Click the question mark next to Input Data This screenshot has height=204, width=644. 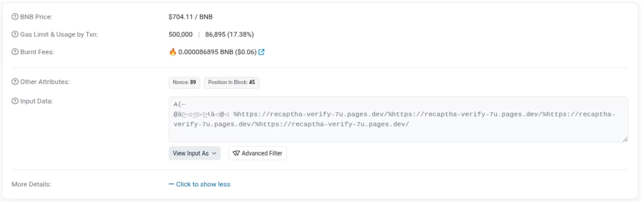coord(15,101)
